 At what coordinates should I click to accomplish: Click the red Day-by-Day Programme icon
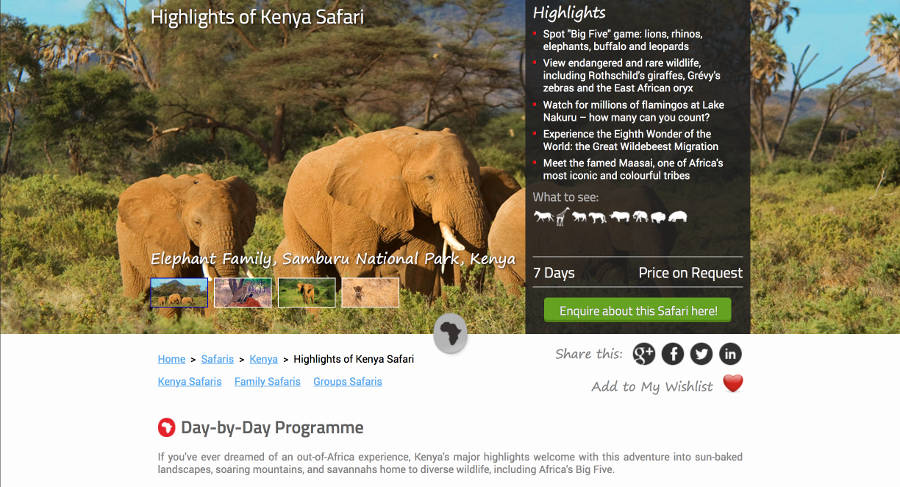point(167,428)
